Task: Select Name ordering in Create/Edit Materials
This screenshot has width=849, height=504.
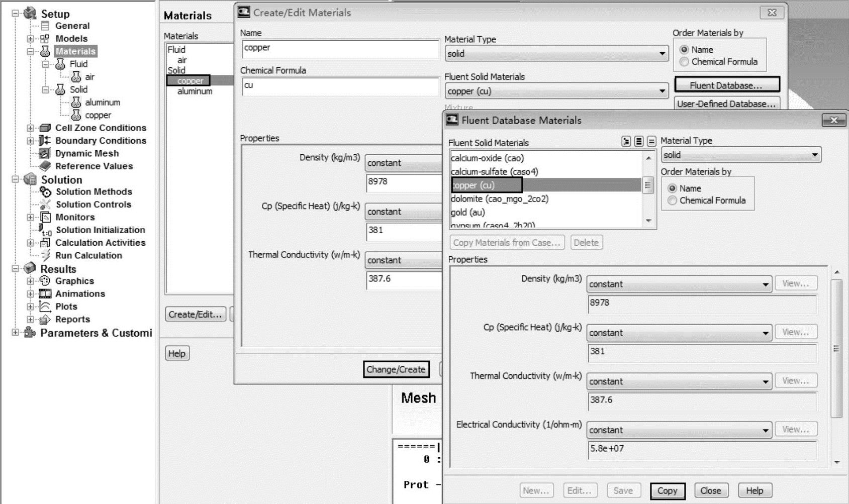Action: [684, 50]
